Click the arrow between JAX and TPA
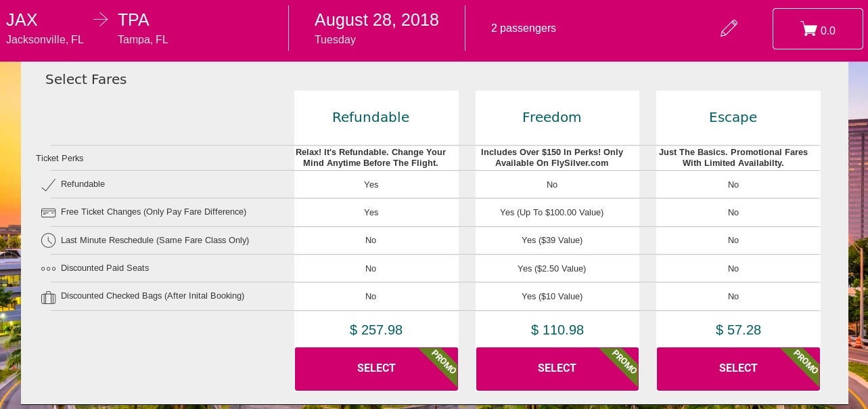Viewport: 868px width, 409px height. tap(100, 20)
